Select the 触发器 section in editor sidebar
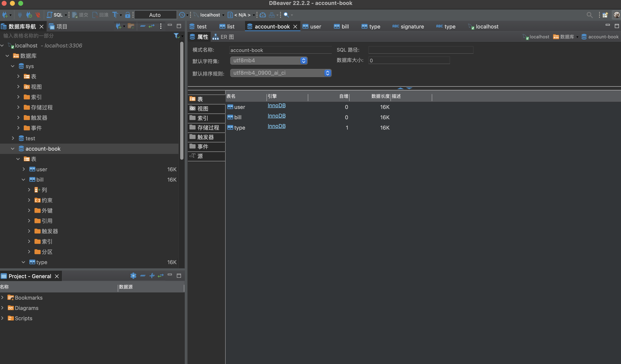 (207, 137)
